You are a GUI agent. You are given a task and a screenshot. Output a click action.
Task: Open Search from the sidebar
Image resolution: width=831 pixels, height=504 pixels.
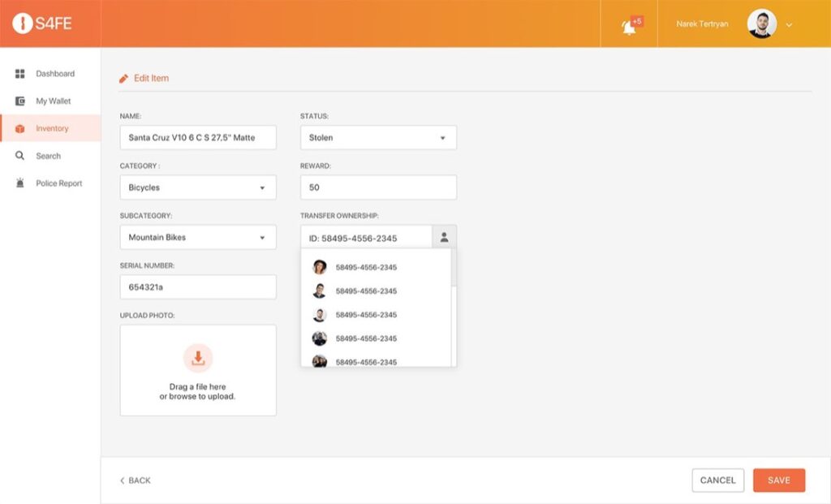[x=48, y=156]
